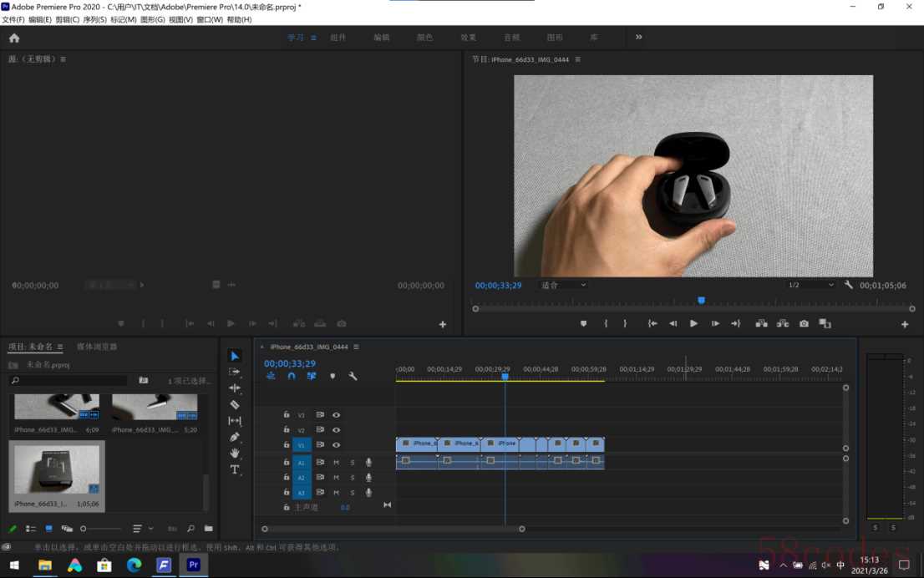
Task: Switch to the 媒体浏览器 tab
Action: (97, 347)
